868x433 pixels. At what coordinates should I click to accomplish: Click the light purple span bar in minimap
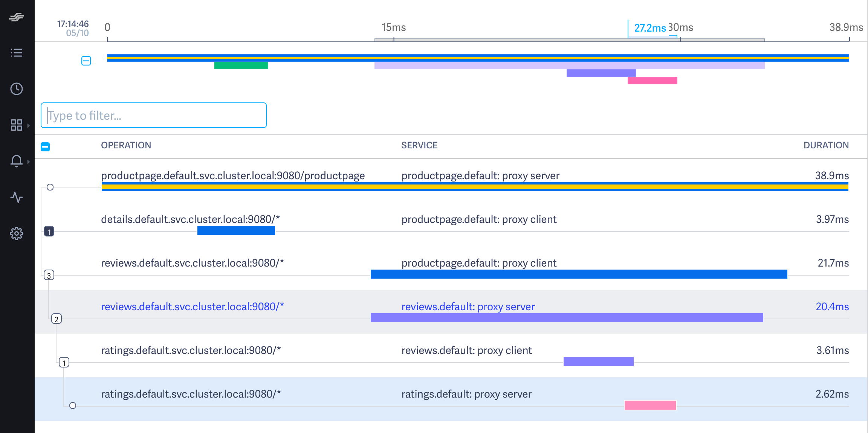569,66
